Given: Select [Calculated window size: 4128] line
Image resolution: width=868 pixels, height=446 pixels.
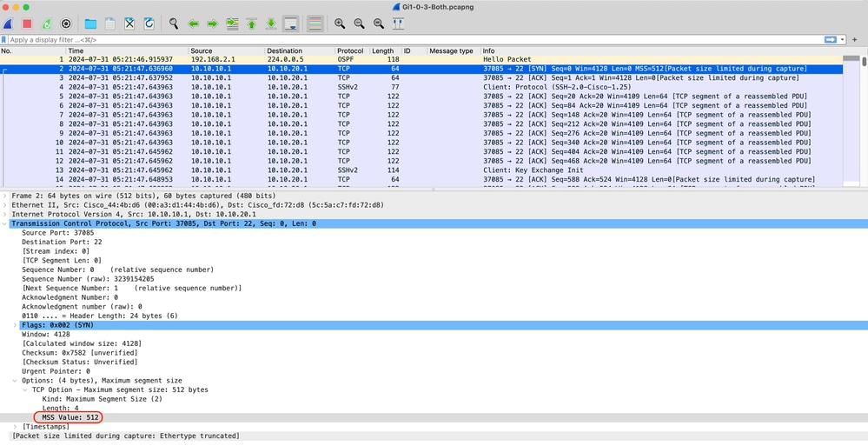Looking at the screenshot, I should (x=82, y=343).
